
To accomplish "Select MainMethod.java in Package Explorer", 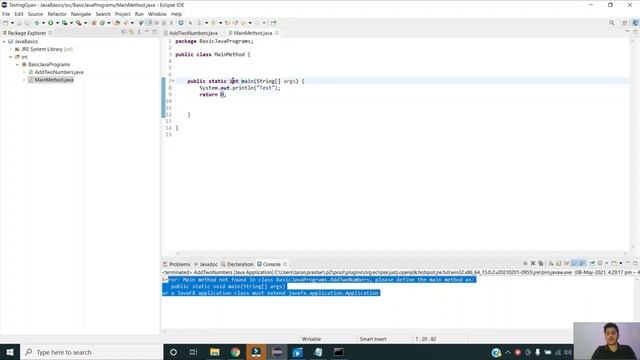I will coord(54,80).
